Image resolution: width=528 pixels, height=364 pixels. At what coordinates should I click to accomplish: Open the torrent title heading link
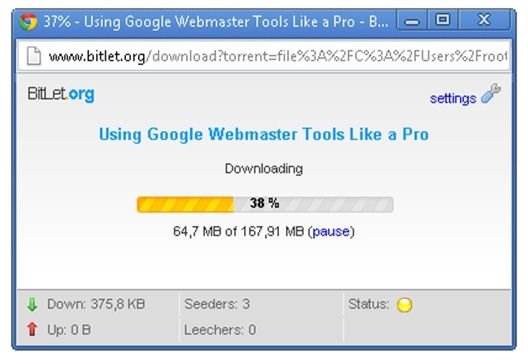[x=264, y=134]
